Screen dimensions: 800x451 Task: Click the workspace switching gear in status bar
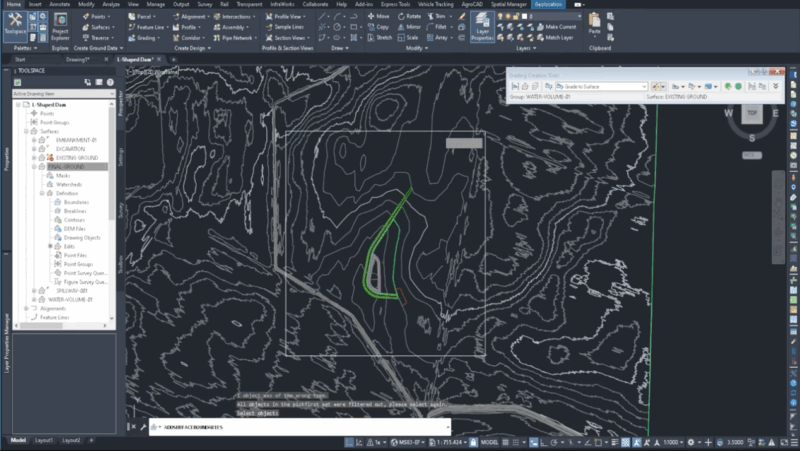click(x=691, y=442)
